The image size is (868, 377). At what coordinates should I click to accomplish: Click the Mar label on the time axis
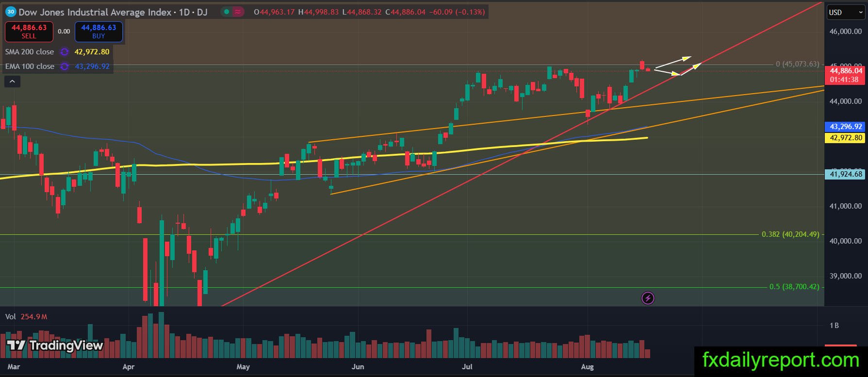(14, 367)
